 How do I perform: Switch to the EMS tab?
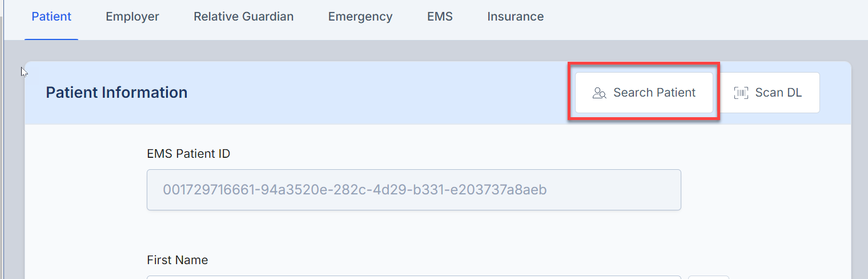(x=440, y=17)
